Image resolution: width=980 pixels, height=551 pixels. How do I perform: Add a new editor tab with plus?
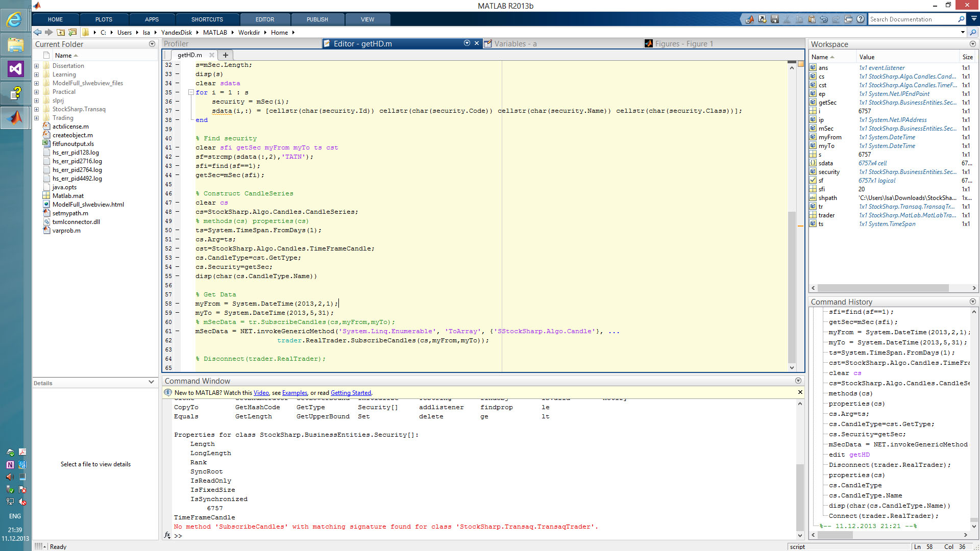pyautogui.click(x=225, y=55)
